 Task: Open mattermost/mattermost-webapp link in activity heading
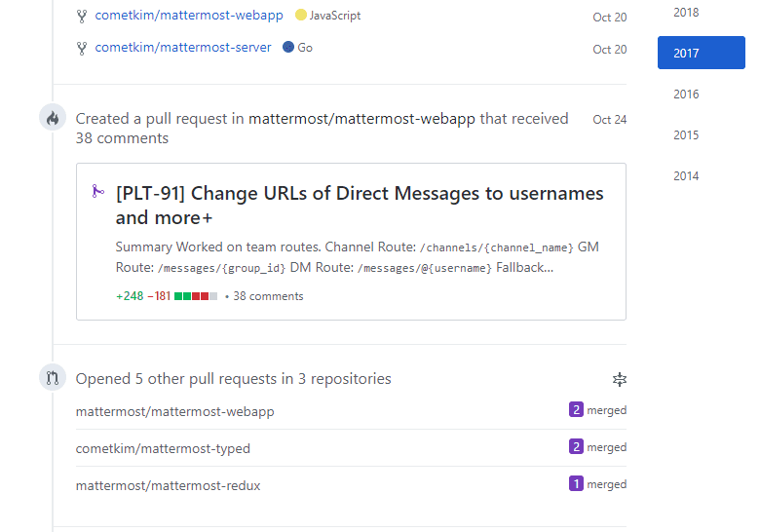(361, 119)
